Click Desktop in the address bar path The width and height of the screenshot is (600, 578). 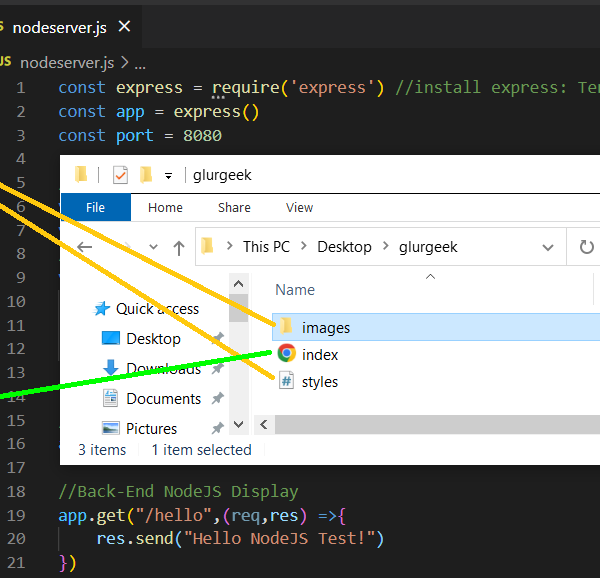click(344, 247)
